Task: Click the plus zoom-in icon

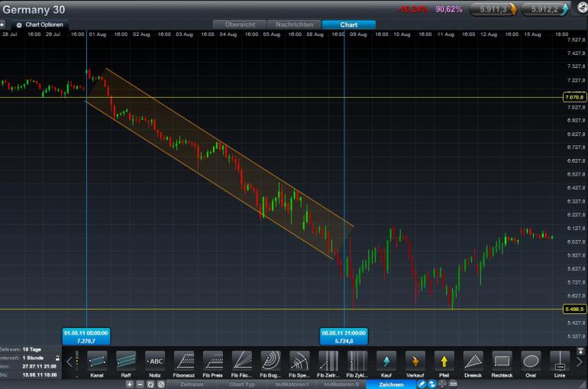Action: 129,384
